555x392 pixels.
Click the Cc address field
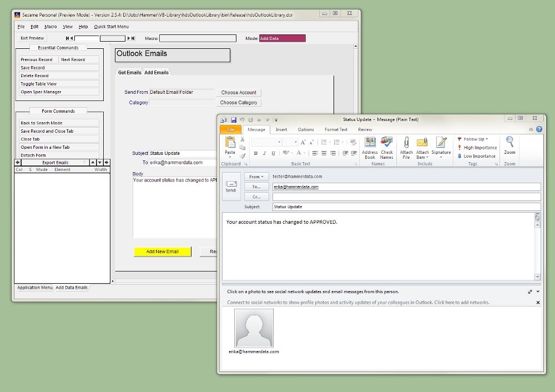tap(407, 197)
